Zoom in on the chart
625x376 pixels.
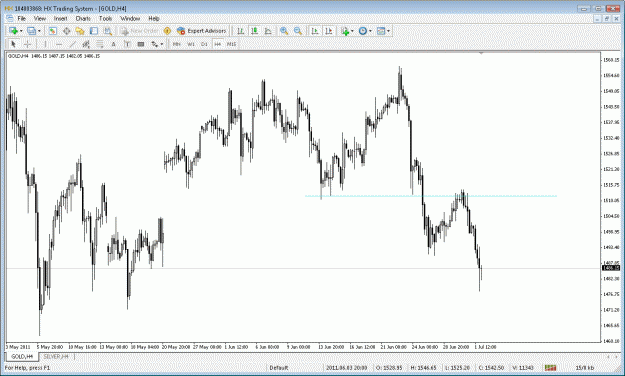284,31
